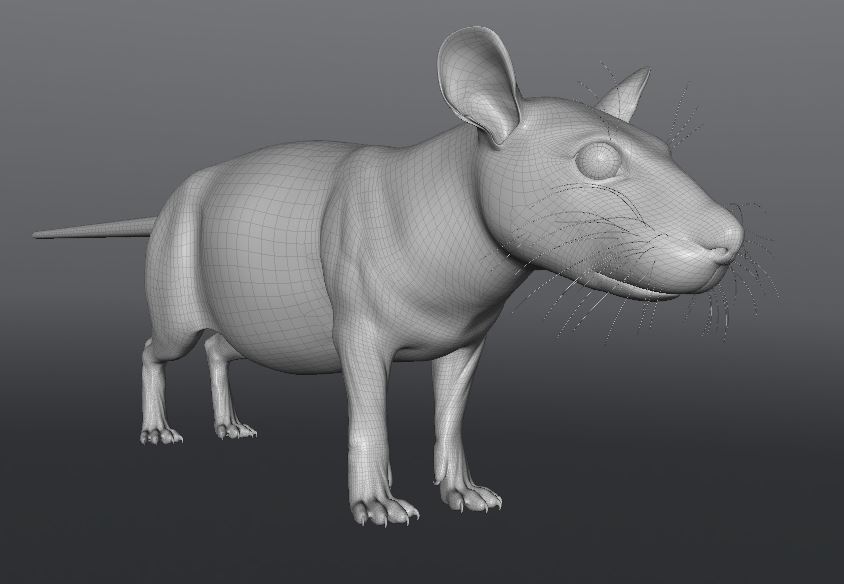The width and height of the screenshot is (844, 584).
Task: Select the smaller far ear of the mouse
Action: tap(625, 97)
